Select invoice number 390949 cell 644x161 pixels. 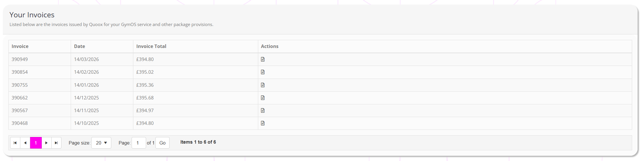(x=20, y=59)
